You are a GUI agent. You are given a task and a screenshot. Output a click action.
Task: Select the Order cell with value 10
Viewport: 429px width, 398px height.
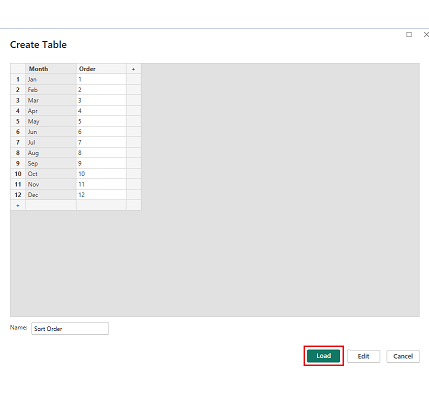(101, 174)
